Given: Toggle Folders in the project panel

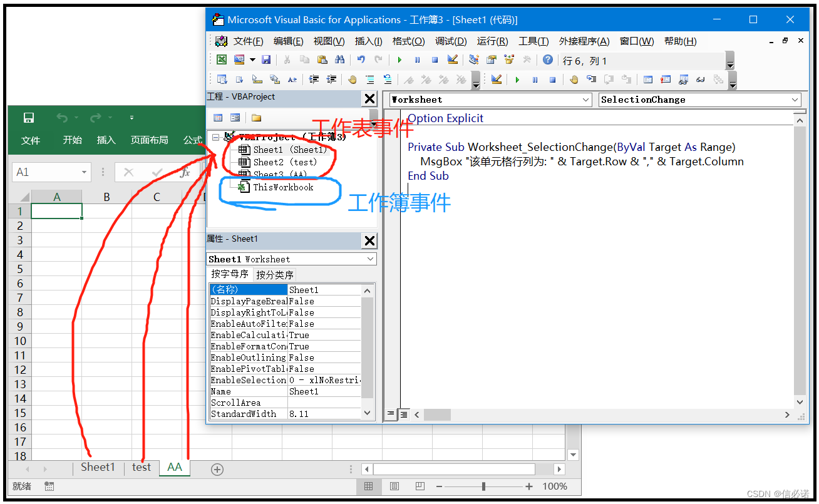Looking at the screenshot, I should (256, 118).
